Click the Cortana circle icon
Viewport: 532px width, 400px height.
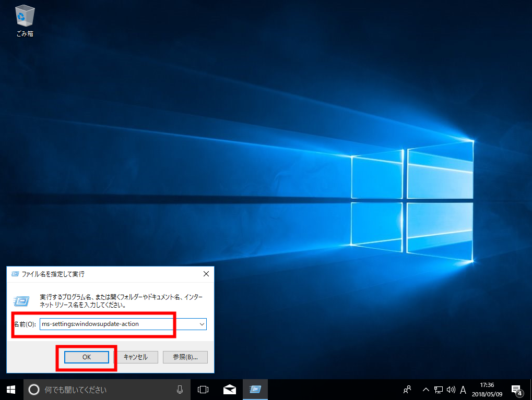pyautogui.click(x=34, y=390)
